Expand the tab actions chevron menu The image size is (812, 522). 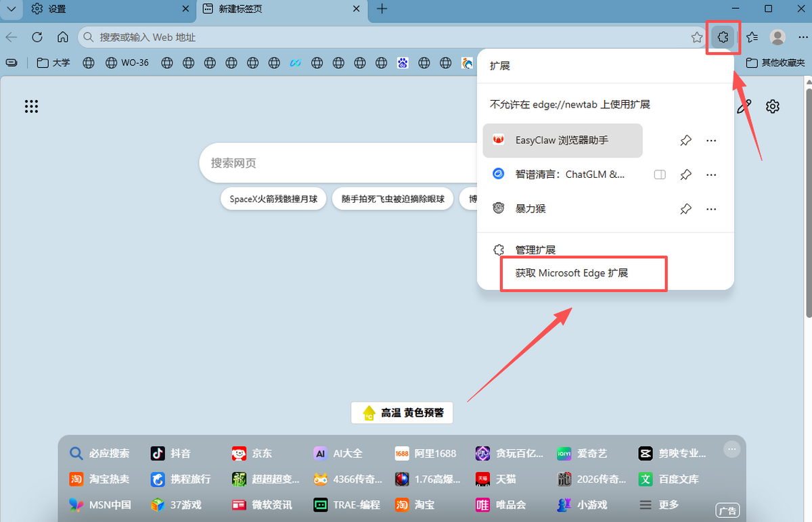[11, 9]
